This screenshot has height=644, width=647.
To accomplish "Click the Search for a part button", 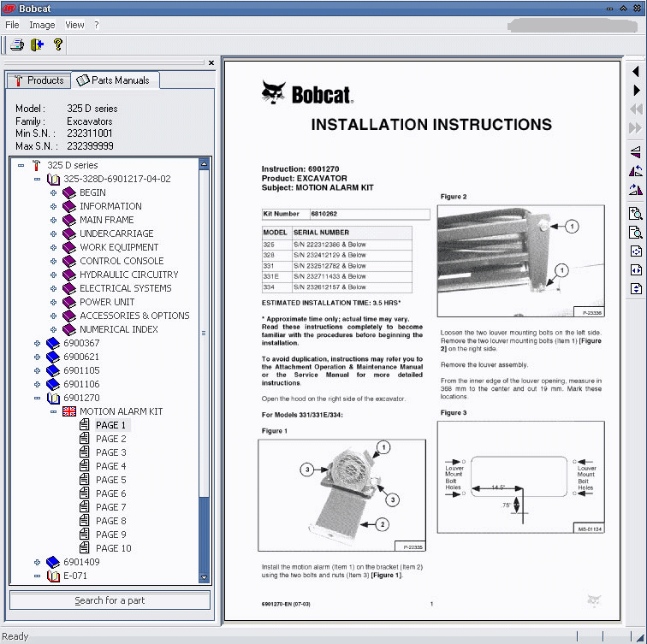I will click(110, 600).
